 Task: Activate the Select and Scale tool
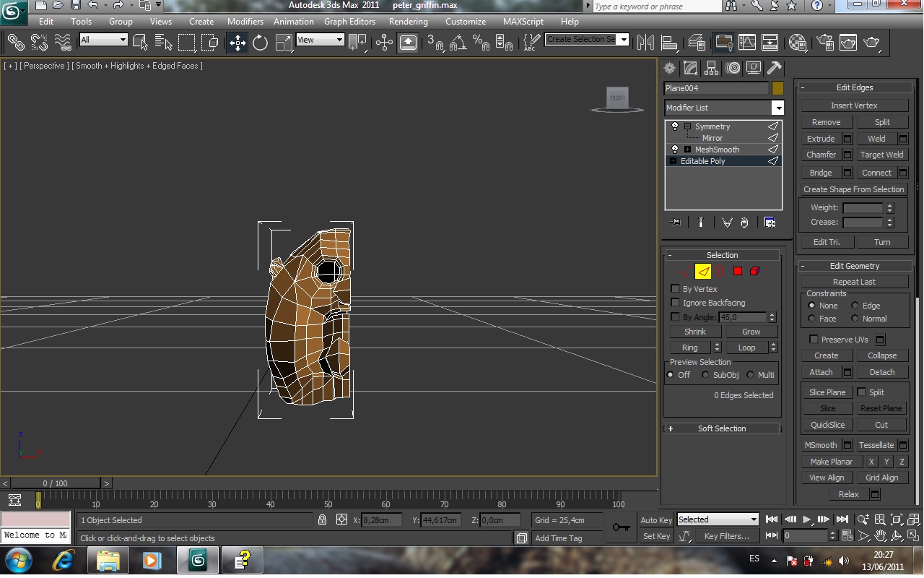[284, 42]
